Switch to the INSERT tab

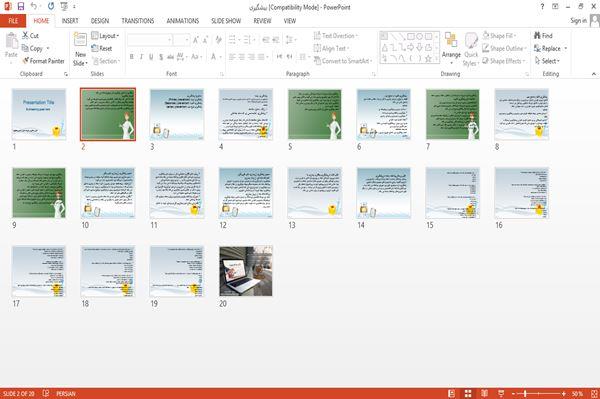(x=70, y=21)
